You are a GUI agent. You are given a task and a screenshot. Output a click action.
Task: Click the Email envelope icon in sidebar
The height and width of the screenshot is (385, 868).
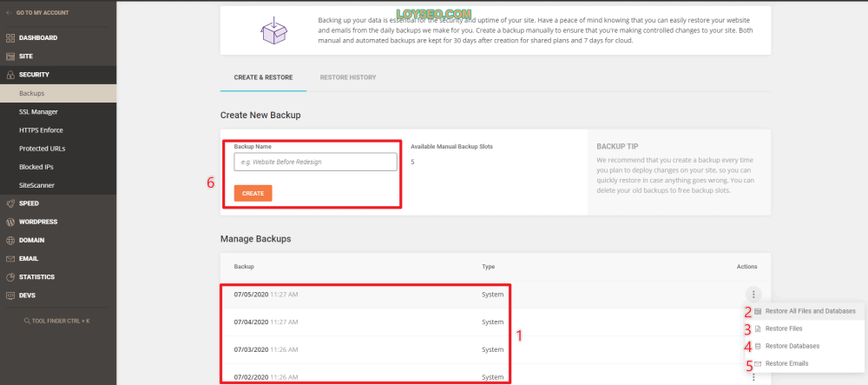tap(10, 259)
